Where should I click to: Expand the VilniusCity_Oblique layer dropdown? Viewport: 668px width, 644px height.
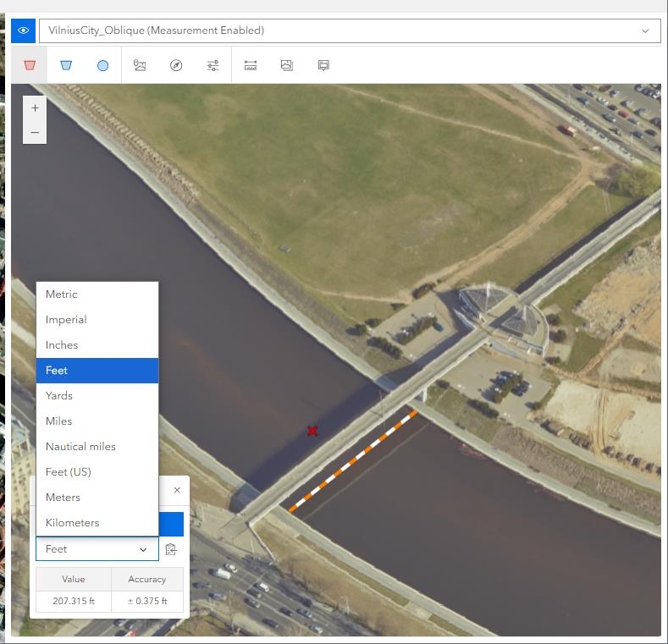(645, 30)
